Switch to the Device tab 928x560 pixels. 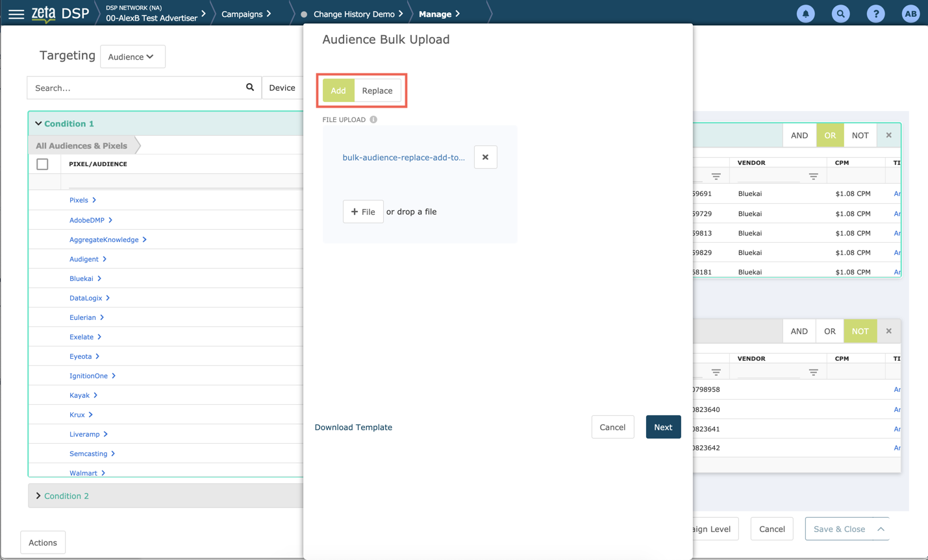282,88
